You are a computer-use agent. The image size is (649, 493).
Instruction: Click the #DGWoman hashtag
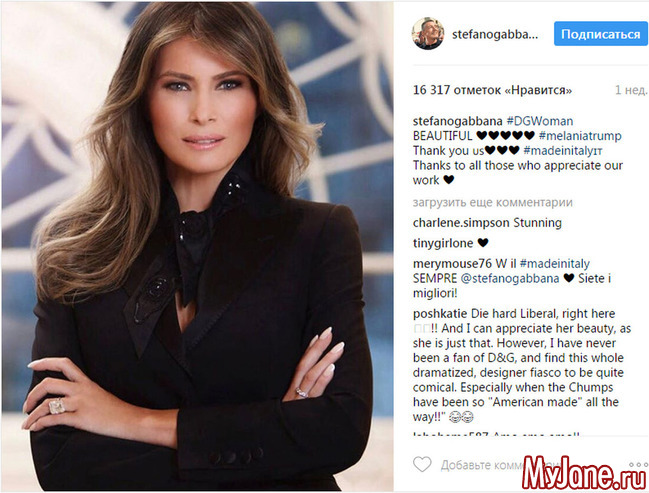(x=540, y=121)
